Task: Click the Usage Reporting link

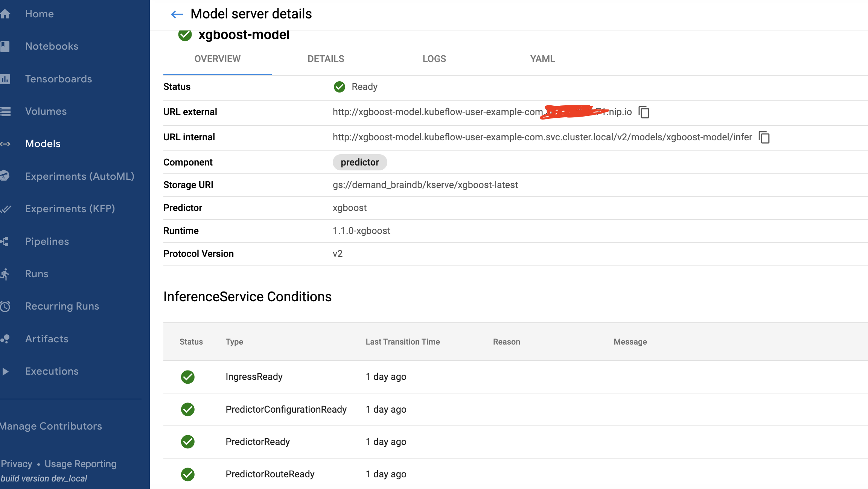Action: coord(80,464)
